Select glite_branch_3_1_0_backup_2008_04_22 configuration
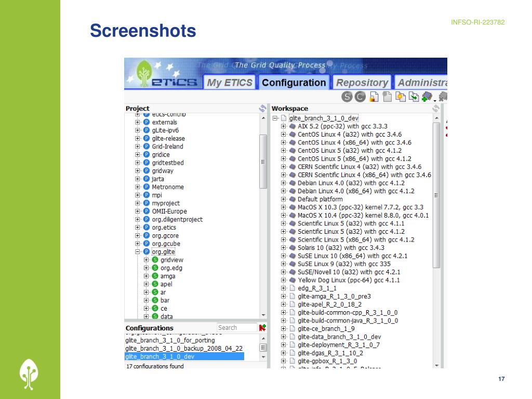The width and height of the screenshot is (532, 399). click(x=184, y=349)
